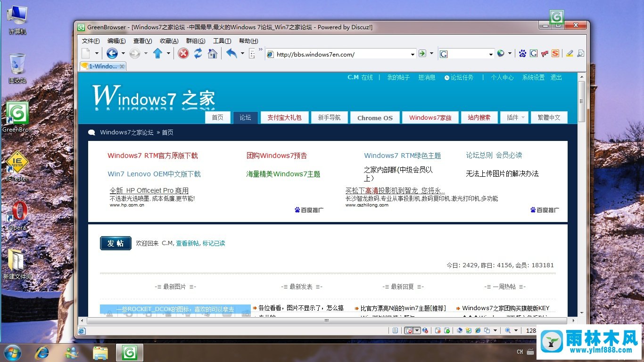Click the GreenBrowser taskbar button
This screenshot has height=362, width=644.
pos(129,353)
